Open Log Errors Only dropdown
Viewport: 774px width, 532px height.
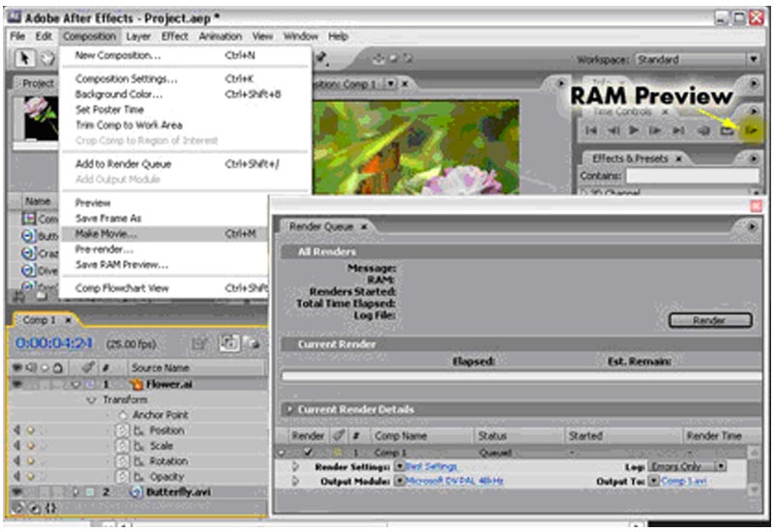687,466
